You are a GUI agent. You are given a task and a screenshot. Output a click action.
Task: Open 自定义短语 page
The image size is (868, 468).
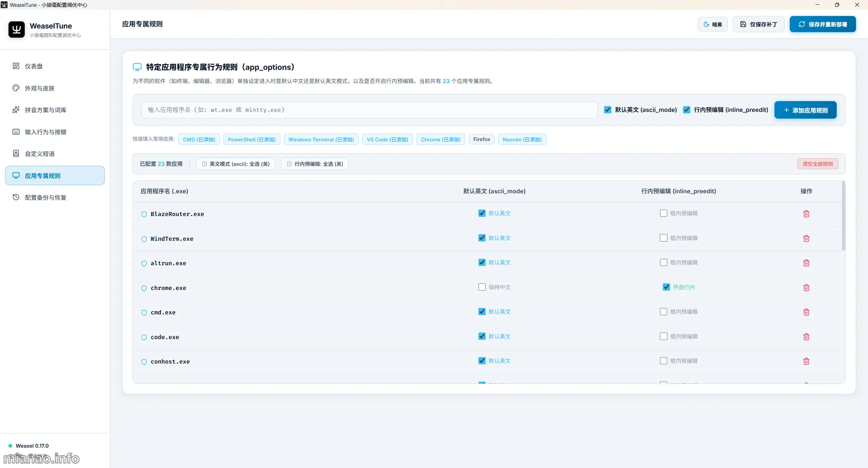pos(55,154)
